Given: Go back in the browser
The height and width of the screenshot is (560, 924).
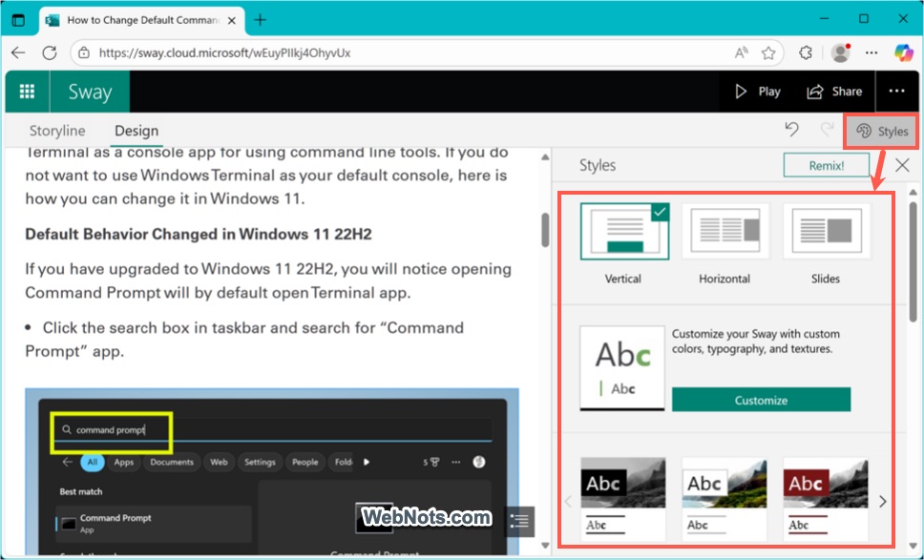Looking at the screenshot, I should tap(19, 53).
